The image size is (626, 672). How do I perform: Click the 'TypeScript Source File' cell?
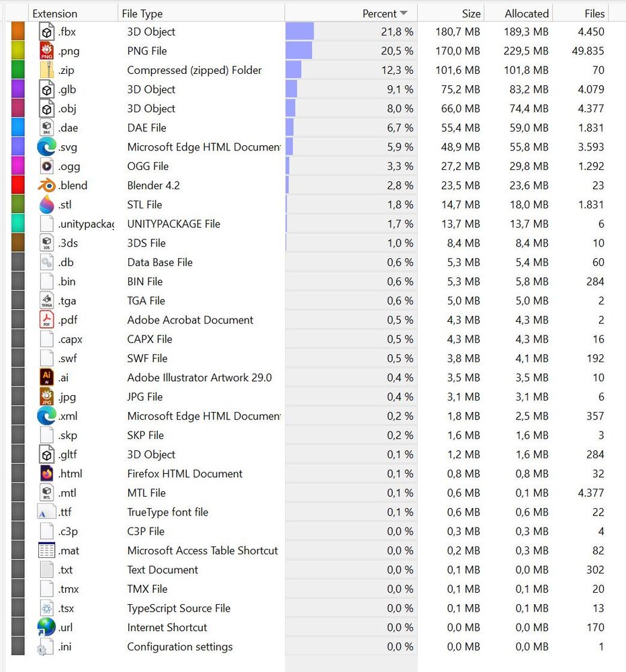pyautogui.click(x=179, y=608)
